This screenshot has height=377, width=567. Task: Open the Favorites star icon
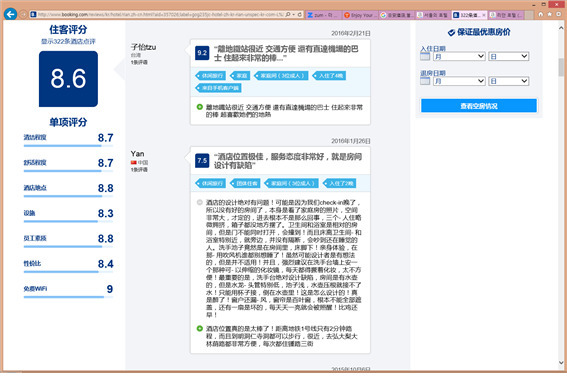(549, 14)
